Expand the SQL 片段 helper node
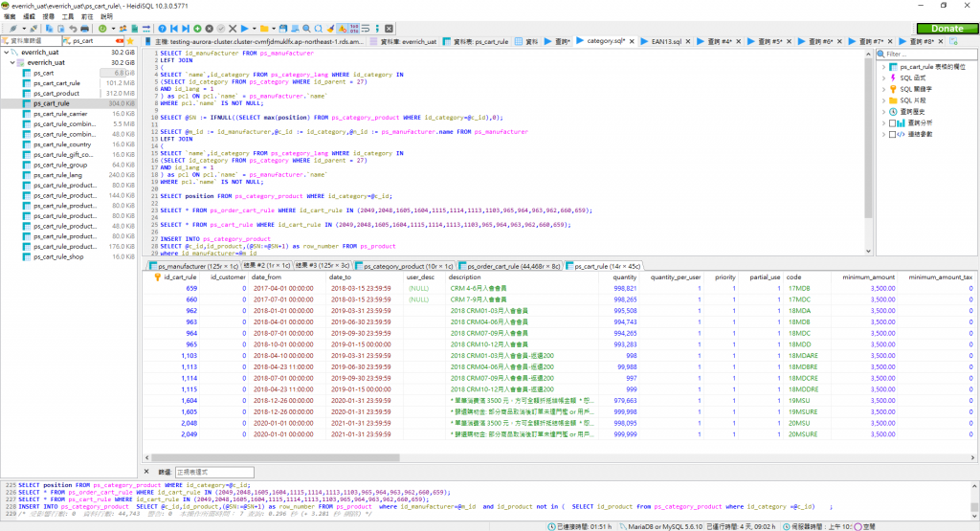 (883, 100)
